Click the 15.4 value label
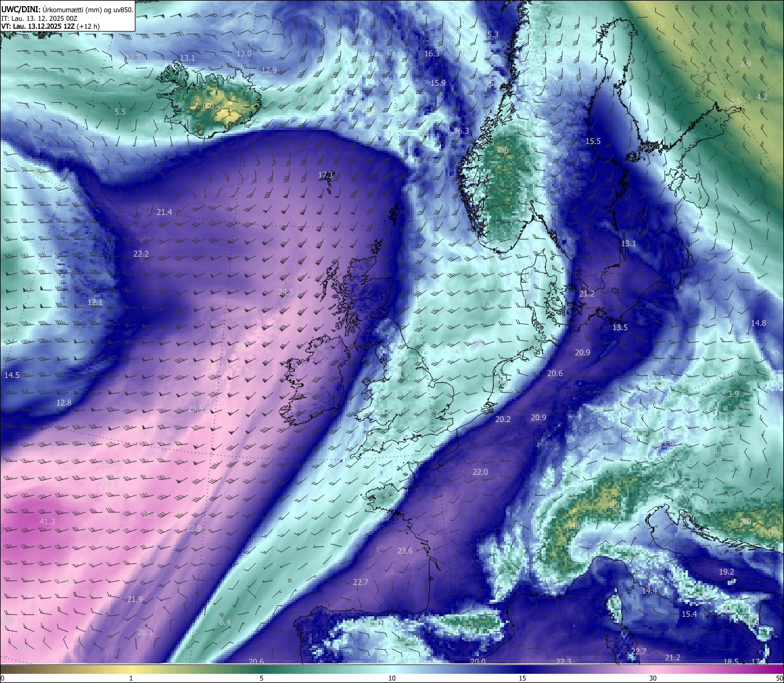Image resolution: width=784 pixels, height=683 pixels. [x=689, y=614]
